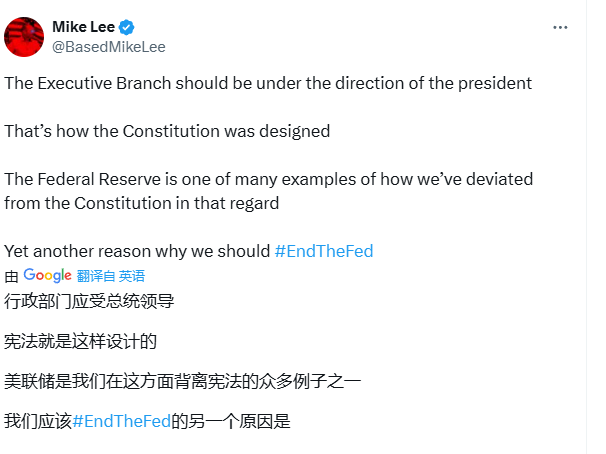The height and width of the screenshot is (454, 606).
Task: Click Mike Lee's profile avatar
Action: (24, 36)
